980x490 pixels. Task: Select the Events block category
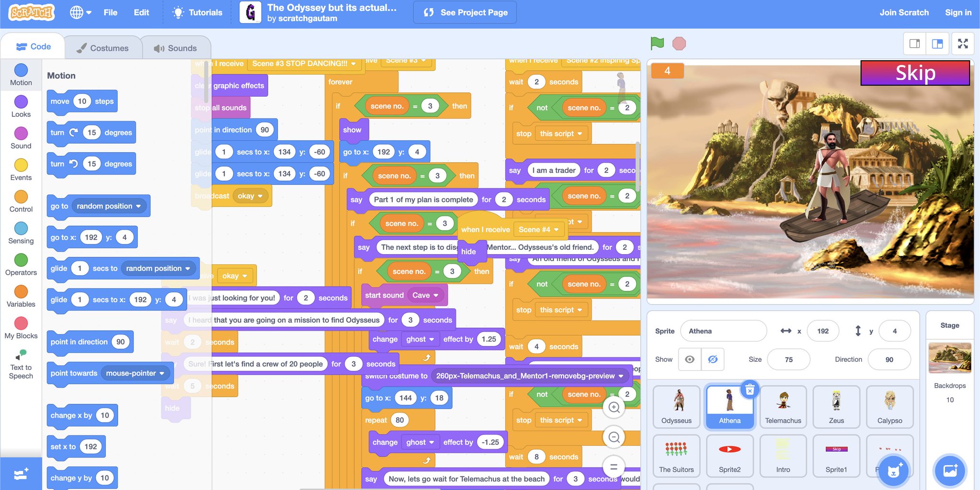(x=21, y=169)
